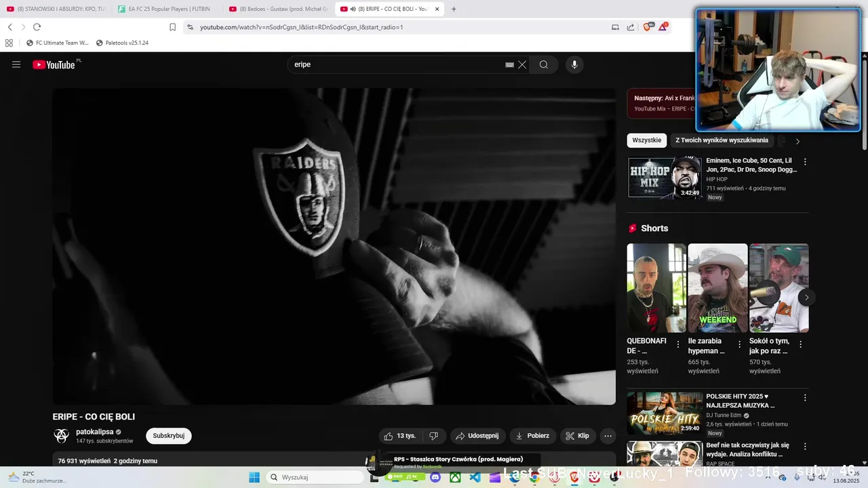Switch to the Bedoes - Gustaw tab
868x488 pixels.
278,9
